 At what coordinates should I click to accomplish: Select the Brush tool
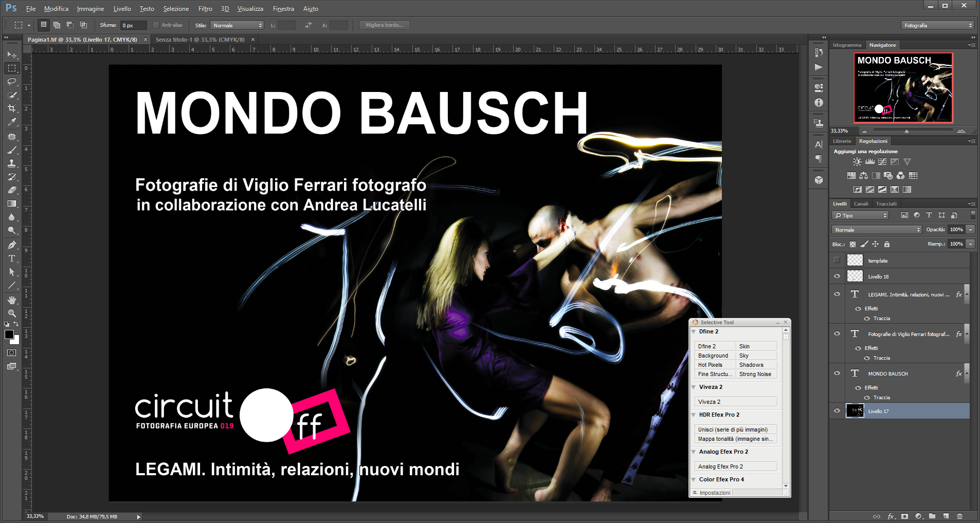(x=12, y=150)
